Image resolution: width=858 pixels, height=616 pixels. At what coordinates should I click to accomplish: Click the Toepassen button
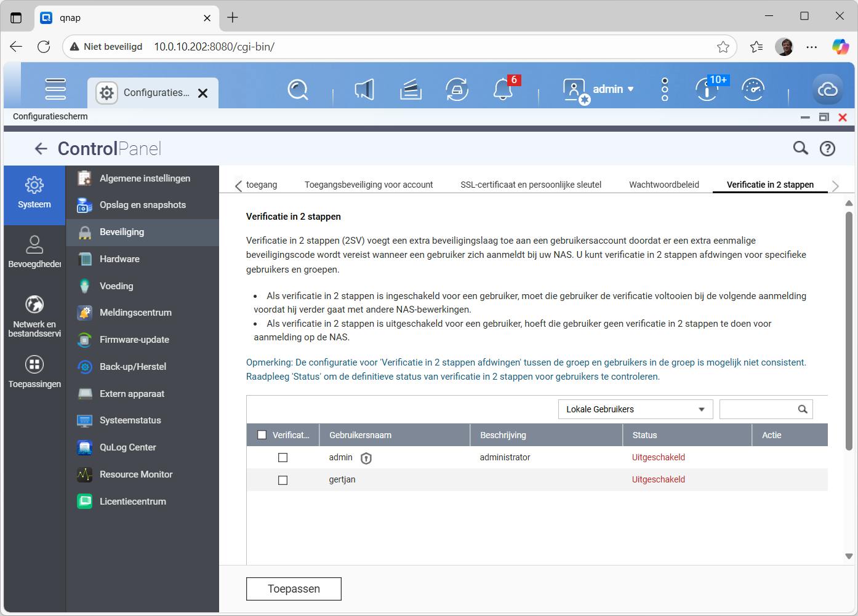[294, 589]
